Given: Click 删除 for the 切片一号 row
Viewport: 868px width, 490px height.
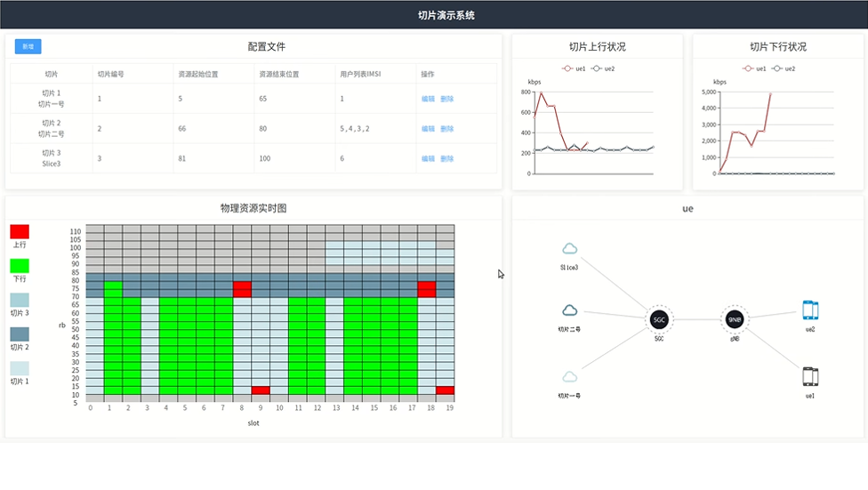Looking at the screenshot, I should [447, 99].
